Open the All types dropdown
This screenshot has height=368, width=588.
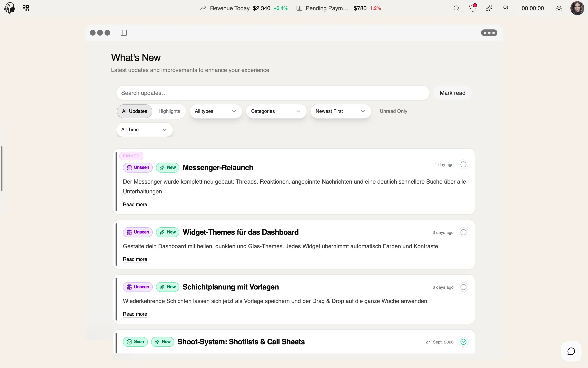216,111
